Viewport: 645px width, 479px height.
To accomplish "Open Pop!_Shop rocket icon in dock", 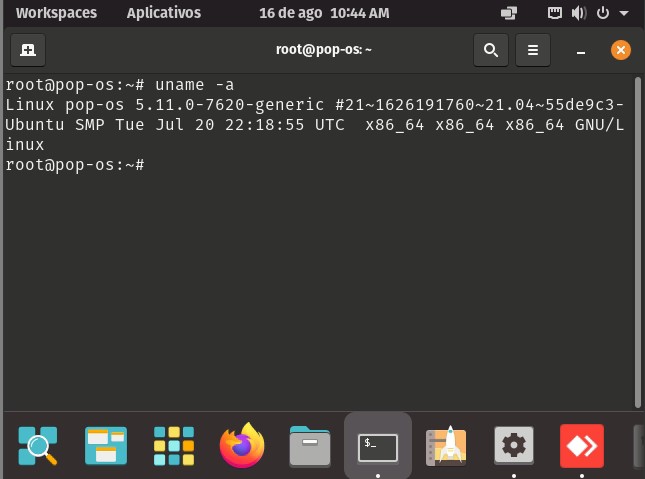I will [x=446, y=446].
